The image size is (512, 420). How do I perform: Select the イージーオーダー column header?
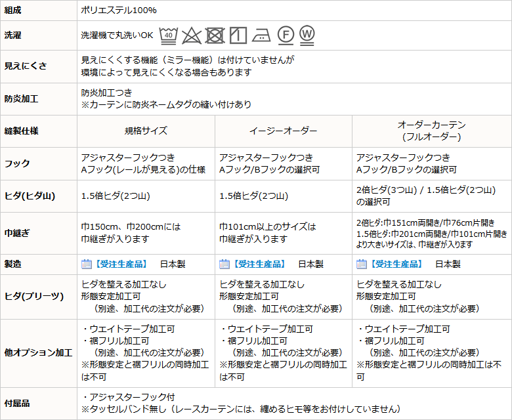[x=283, y=131]
